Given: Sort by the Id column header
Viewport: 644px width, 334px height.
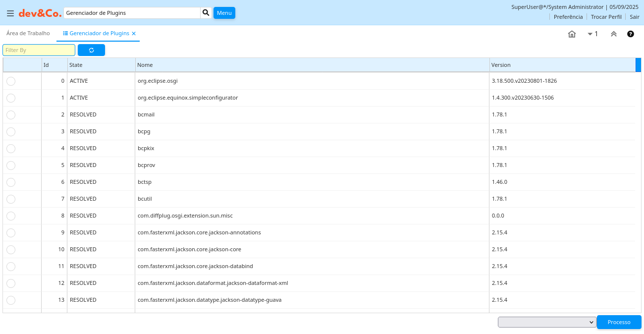Looking at the screenshot, I should (x=54, y=65).
